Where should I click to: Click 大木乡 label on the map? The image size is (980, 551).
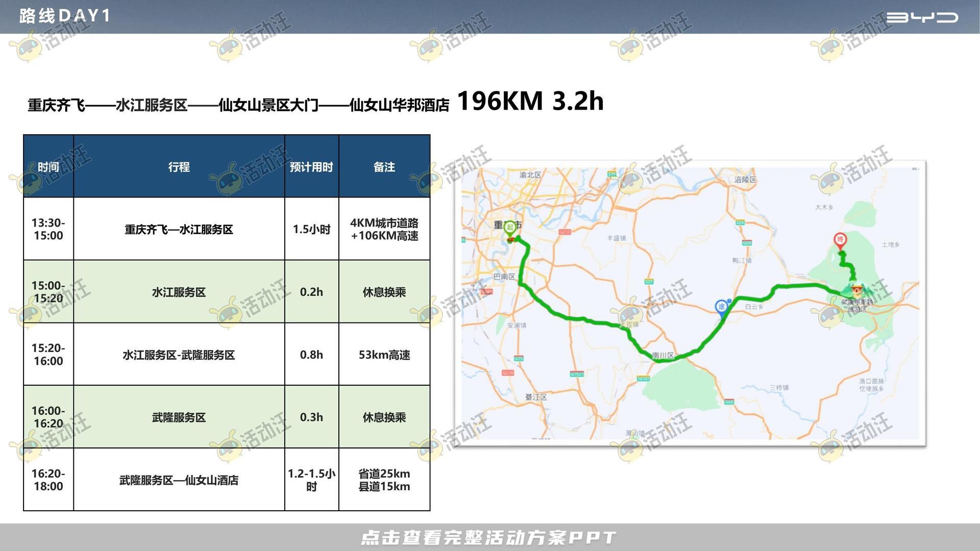point(824,207)
